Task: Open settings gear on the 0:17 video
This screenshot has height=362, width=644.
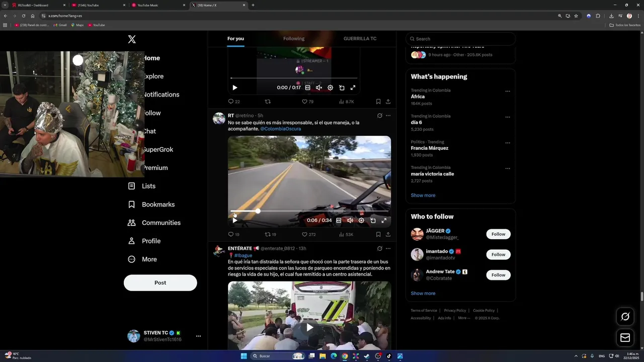Action: (x=330, y=87)
